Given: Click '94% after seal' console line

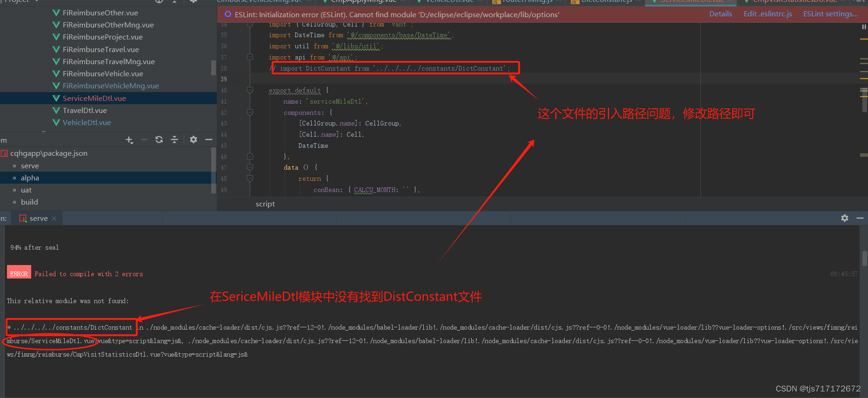Looking at the screenshot, I should click(x=34, y=247).
